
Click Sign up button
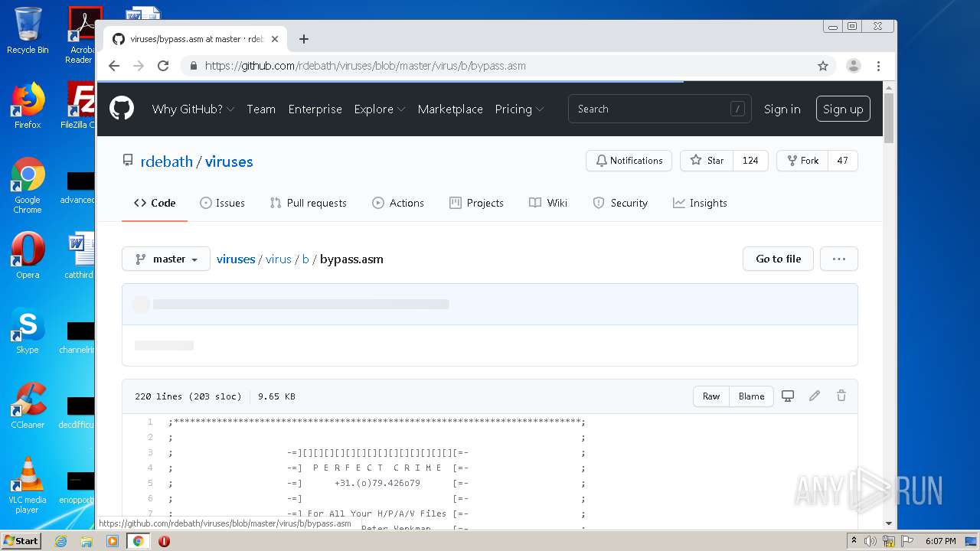[843, 109]
